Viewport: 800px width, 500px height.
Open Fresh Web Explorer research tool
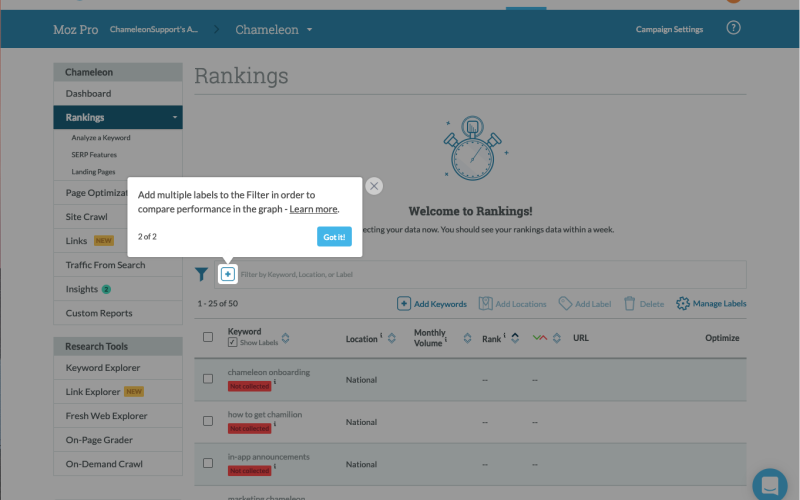point(118,416)
